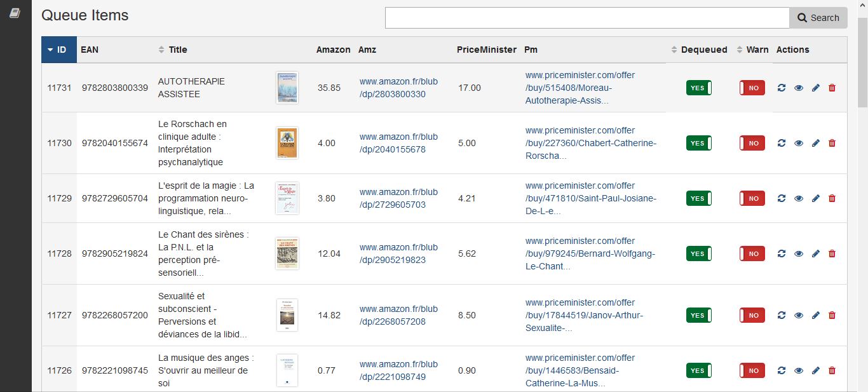This screenshot has width=868, height=392.
Task: Click inside the search input field
Action: (x=585, y=18)
